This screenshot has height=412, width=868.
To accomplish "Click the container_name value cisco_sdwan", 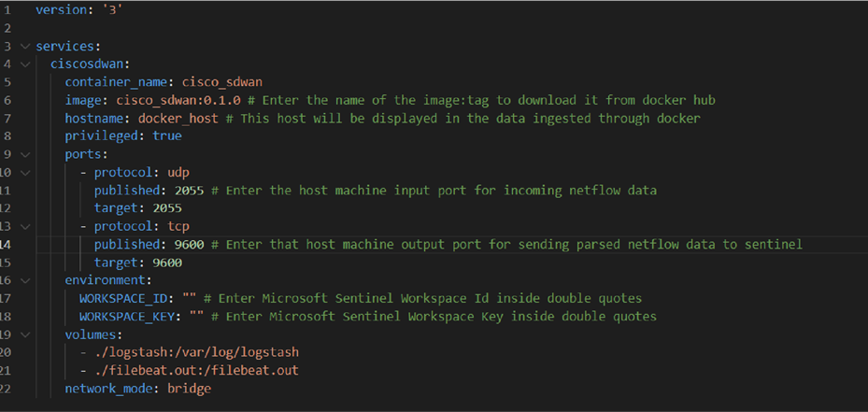I will point(222,82).
